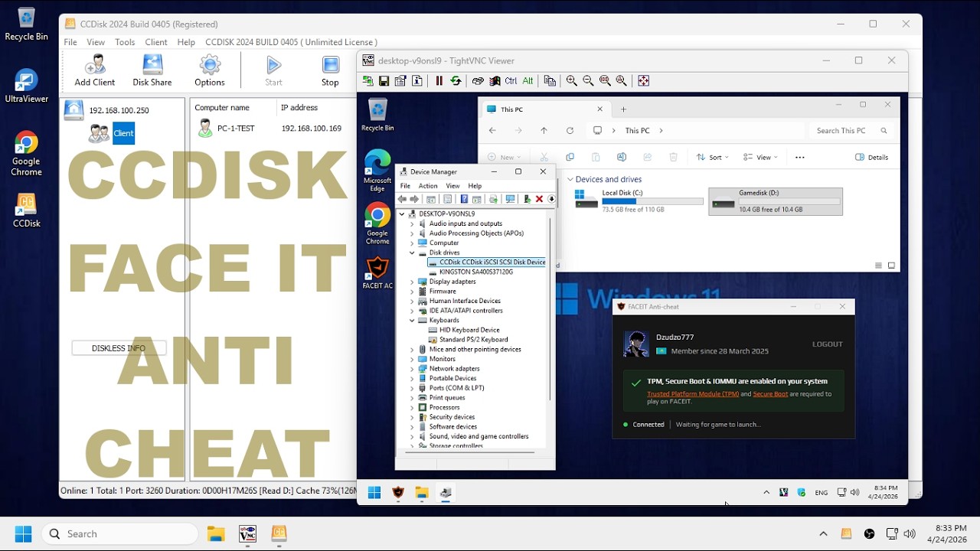Expand Display adapters in Device Manager
The width and height of the screenshot is (980, 551).
(412, 282)
